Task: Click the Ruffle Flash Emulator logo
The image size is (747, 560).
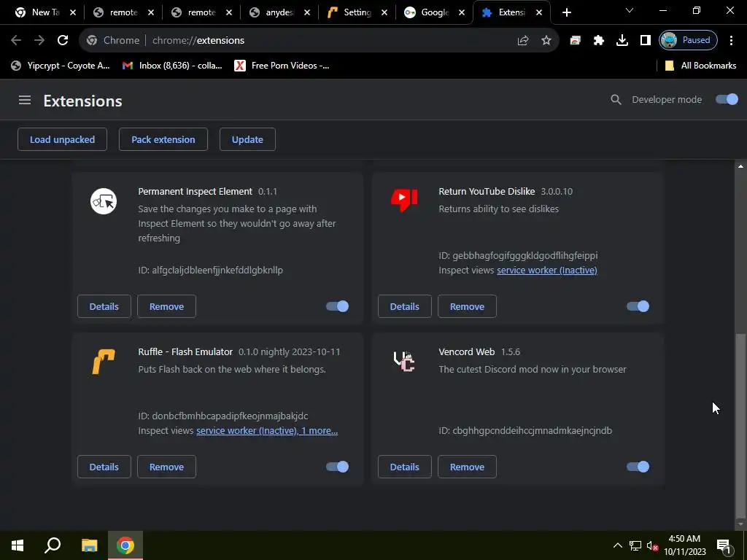Action: pyautogui.click(x=104, y=362)
